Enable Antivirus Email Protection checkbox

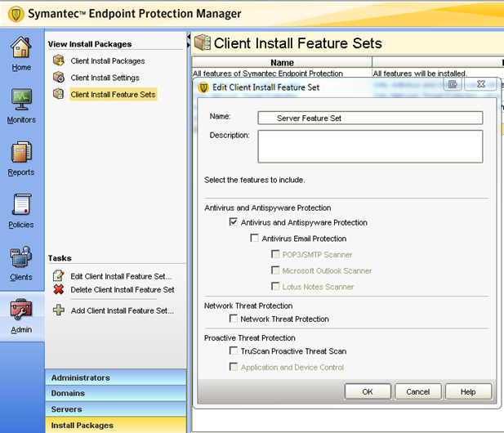254,238
